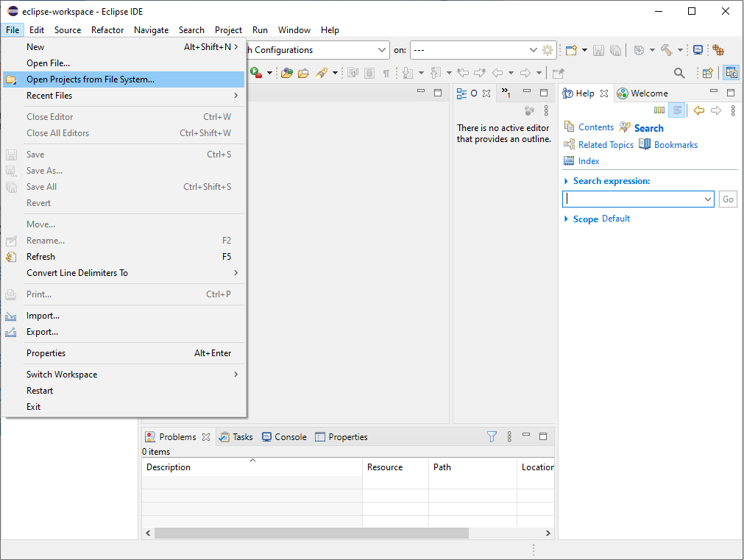Sort by the Description column header
Viewport: 744px width, 560px height.
click(x=252, y=467)
